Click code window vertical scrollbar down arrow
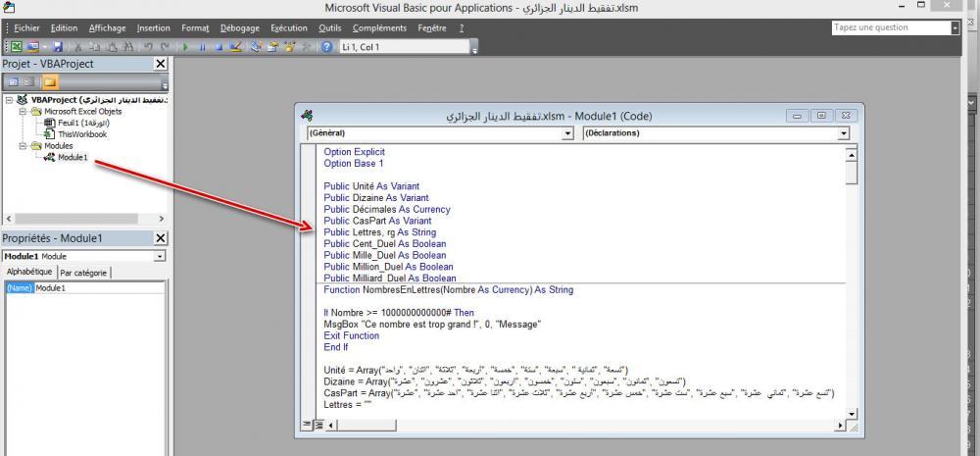The height and width of the screenshot is (456, 980). 851,414
